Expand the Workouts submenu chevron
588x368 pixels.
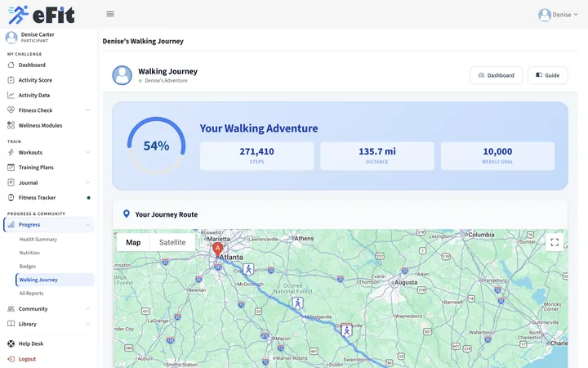pos(87,152)
